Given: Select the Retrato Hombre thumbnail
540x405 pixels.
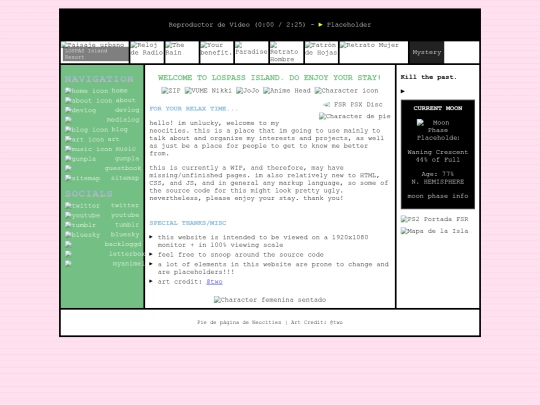Looking at the screenshot, I should (287, 52).
